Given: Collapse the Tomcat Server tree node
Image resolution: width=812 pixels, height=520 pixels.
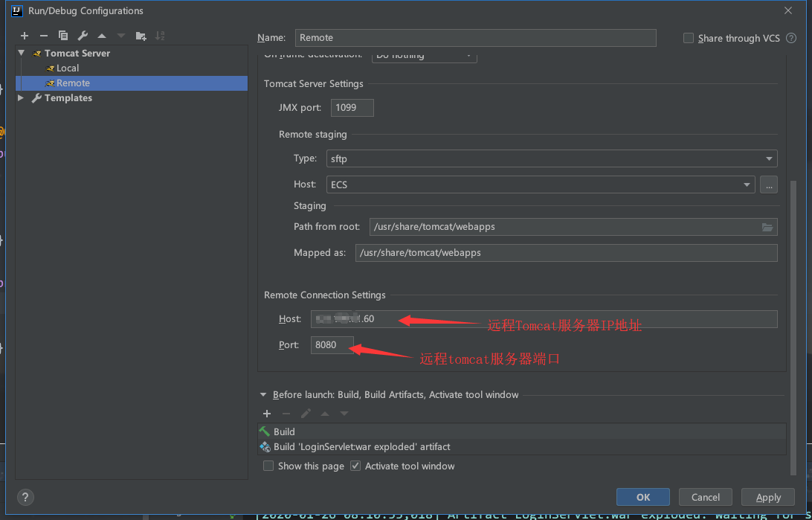Looking at the screenshot, I should [x=22, y=53].
